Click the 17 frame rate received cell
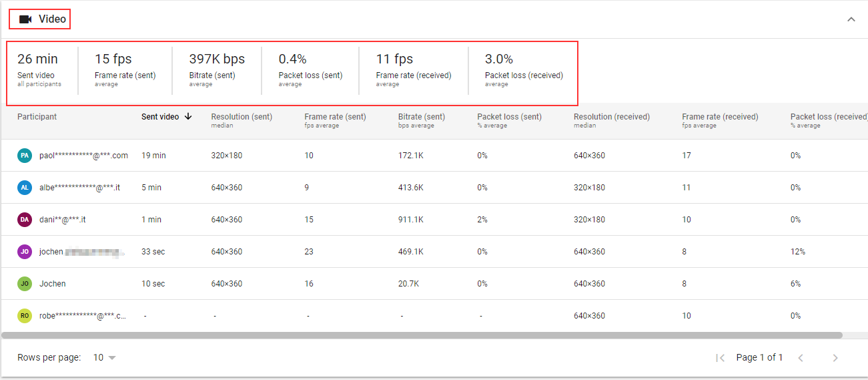The width and height of the screenshot is (868, 380). pos(687,156)
